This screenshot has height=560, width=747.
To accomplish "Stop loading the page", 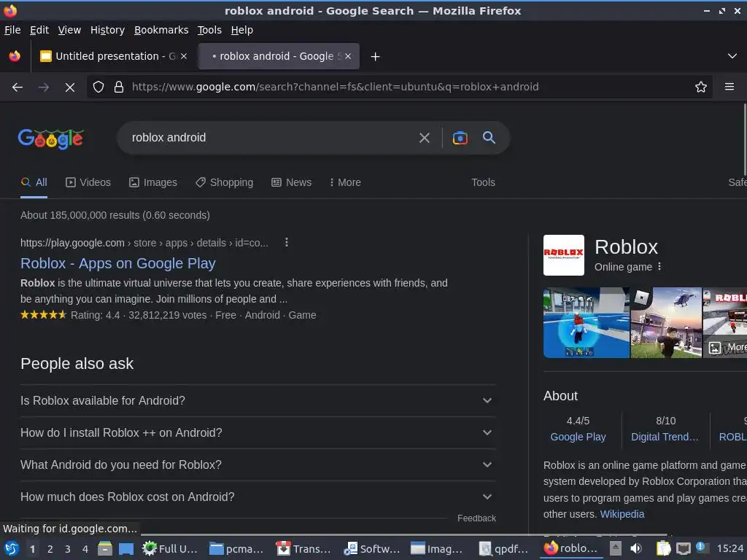I will pyautogui.click(x=69, y=87).
